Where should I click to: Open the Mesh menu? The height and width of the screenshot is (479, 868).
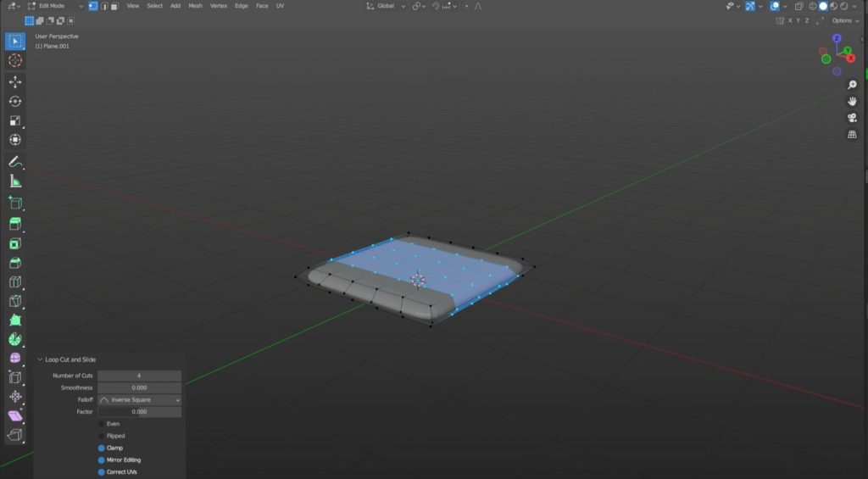195,6
